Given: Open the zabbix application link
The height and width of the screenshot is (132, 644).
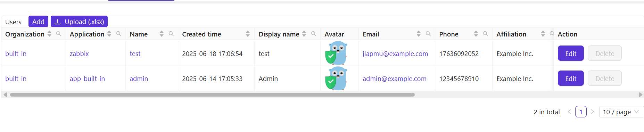Looking at the screenshot, I should point(79,54).
